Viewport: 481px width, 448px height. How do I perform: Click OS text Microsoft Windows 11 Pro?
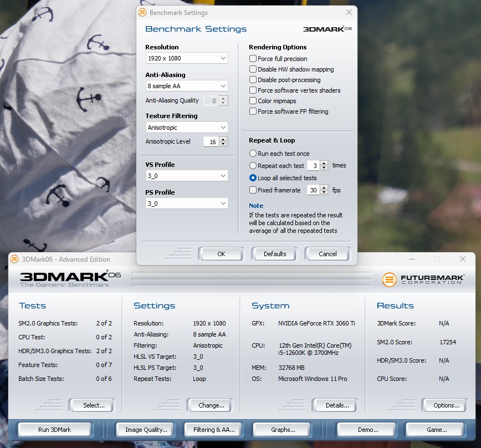click(x=313, y=379)
